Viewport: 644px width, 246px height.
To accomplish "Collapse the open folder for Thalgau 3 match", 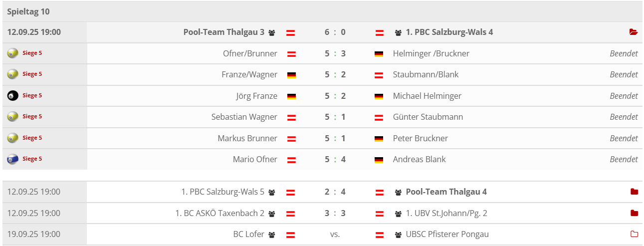I will click(634, 32).
